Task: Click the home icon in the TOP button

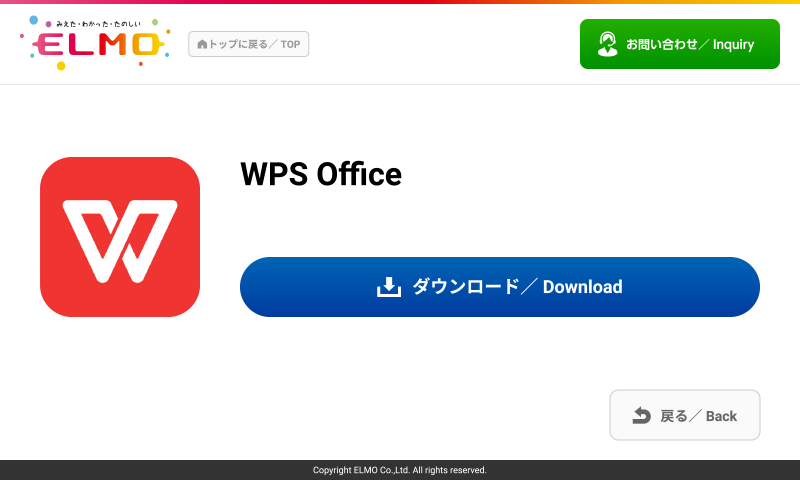Action: coord(202,44)
